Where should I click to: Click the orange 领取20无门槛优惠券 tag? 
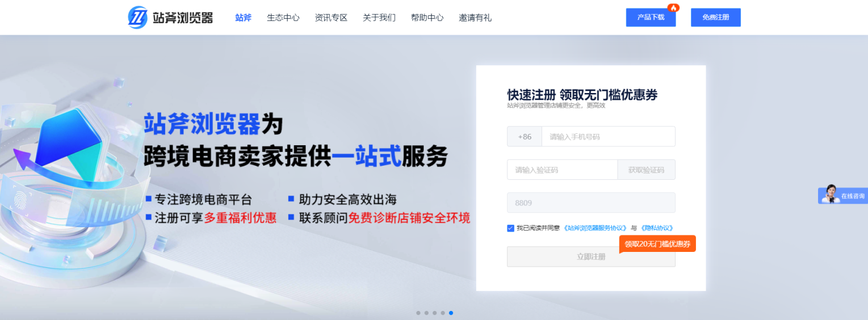657,244
